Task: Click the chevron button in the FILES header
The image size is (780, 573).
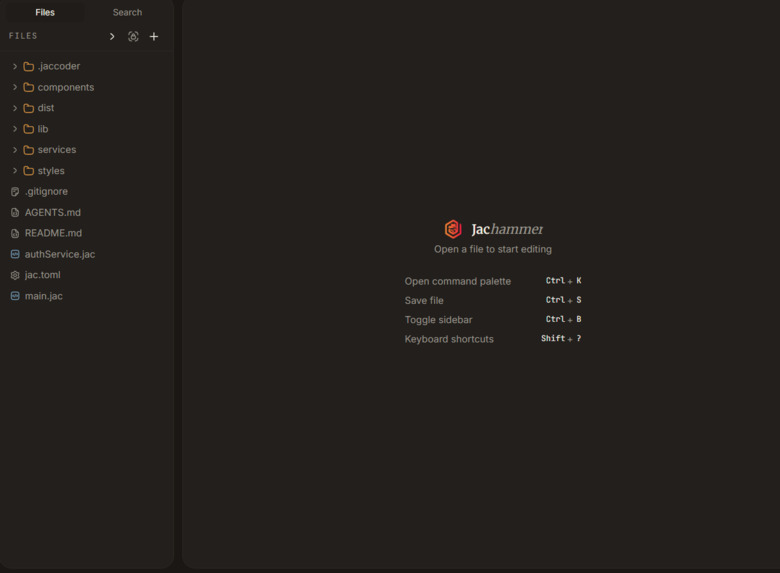Action: click(x=112, y=36)
